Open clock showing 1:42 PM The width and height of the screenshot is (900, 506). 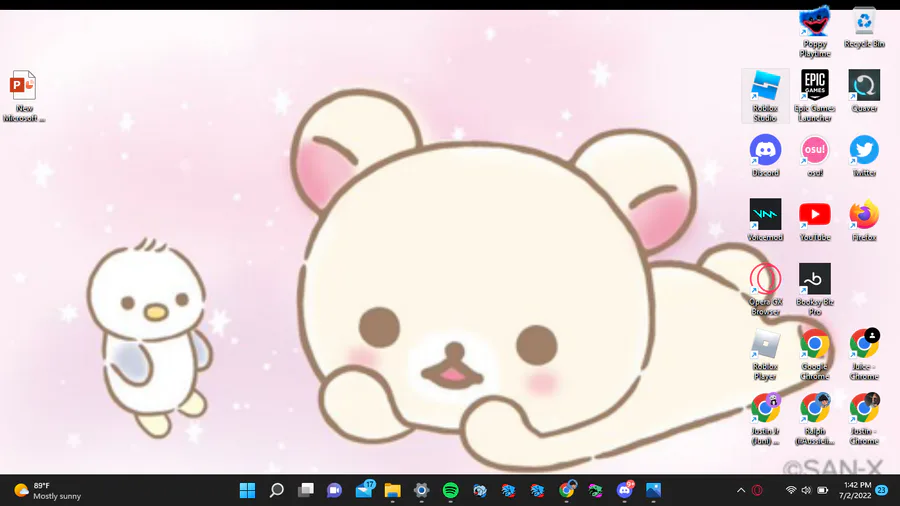855,491
